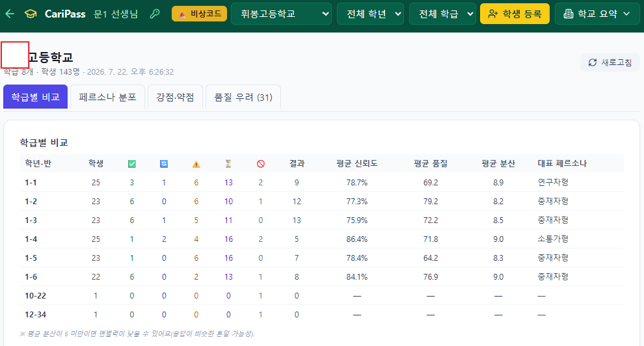Select the 학급별 비교 tab
Image resolution: width=644 pixels, height=346 pixels.
coord(35,97)
